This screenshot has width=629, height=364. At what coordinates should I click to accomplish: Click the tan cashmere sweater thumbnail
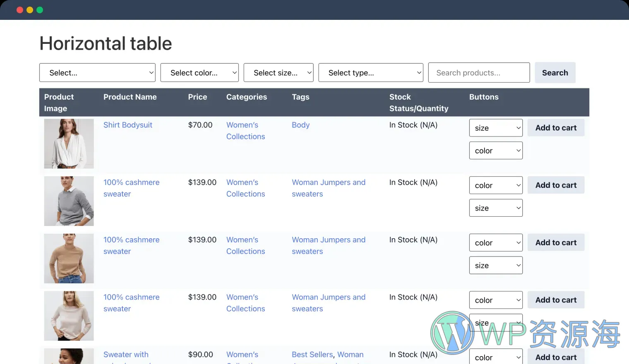click(x=69, y=259)
